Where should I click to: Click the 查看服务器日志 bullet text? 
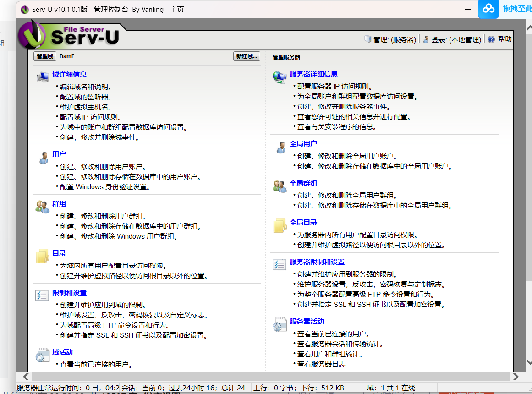(x=321, y=364)
